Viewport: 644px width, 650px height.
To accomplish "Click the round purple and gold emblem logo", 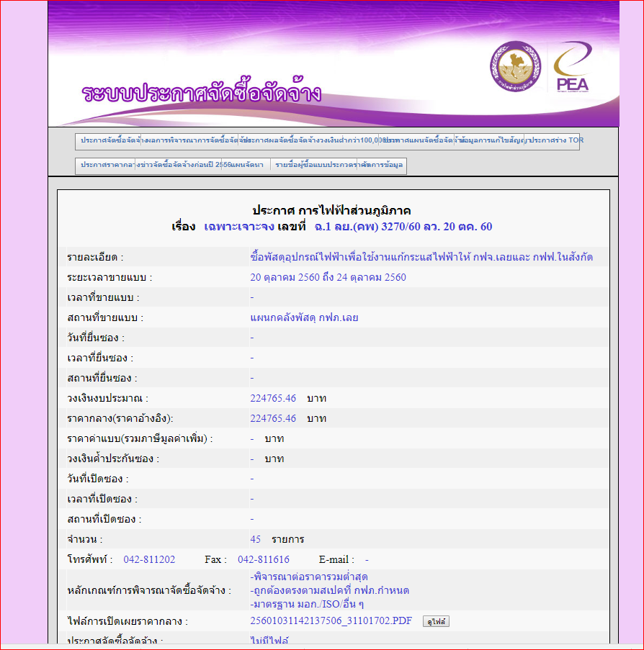I will tap(515, 66).
